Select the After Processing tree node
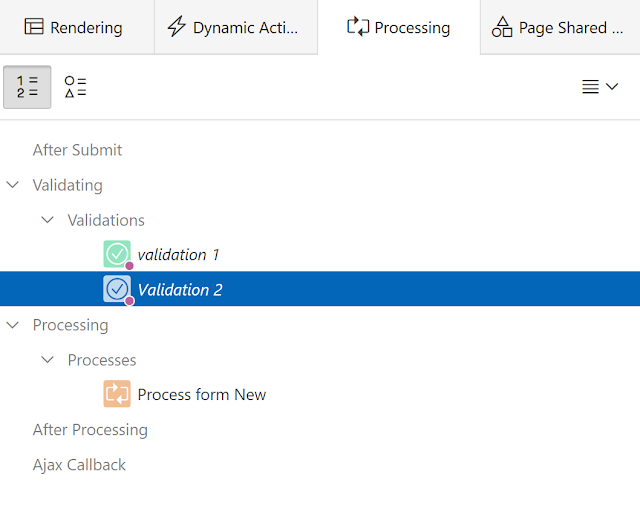640x520 pixels. (90, 430)
